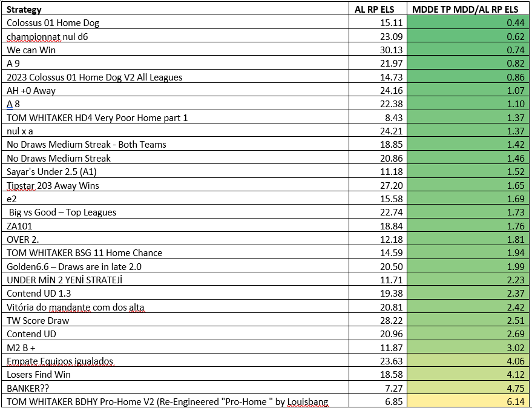Click AL RP ELS value 7.27
The width and height of the screenshot is (532, 408).
click(x=378, y=388)
